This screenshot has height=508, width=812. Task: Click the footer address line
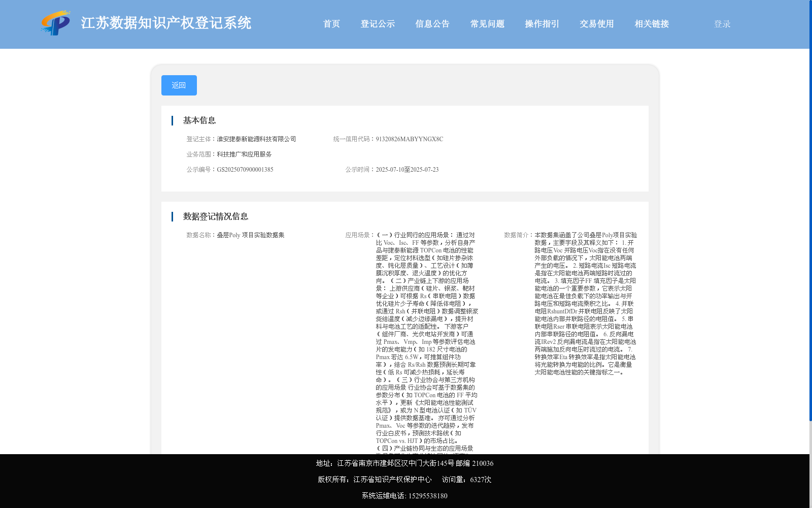[404, 463]
